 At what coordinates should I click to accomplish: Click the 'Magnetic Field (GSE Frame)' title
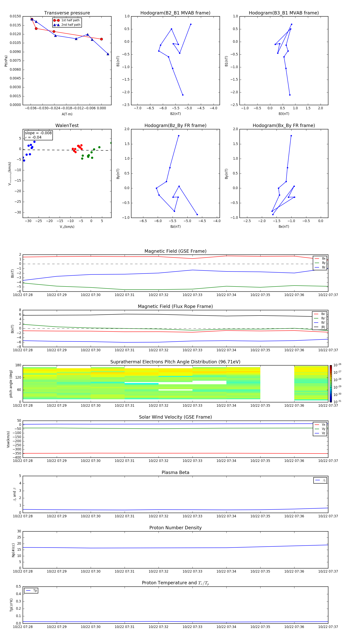[x=175, y=251]
